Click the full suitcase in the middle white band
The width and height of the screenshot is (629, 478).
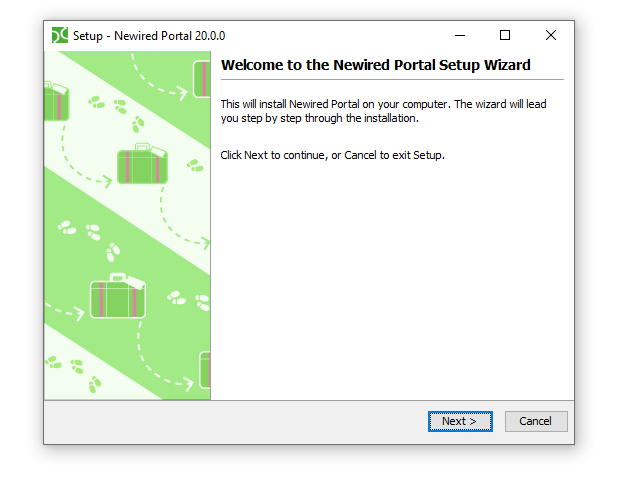pyautogui.click(x=142, y=164)
